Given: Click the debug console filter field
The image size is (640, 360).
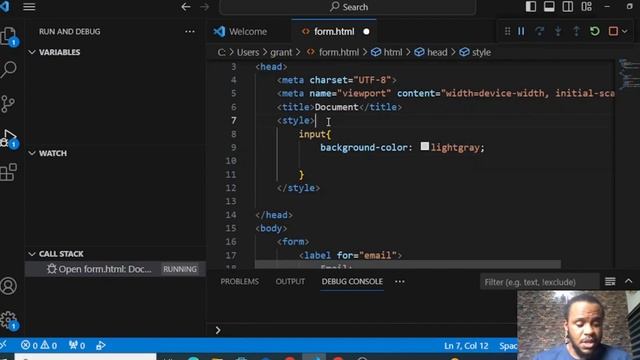Looking at the screenshot, I should click(539, 282).
